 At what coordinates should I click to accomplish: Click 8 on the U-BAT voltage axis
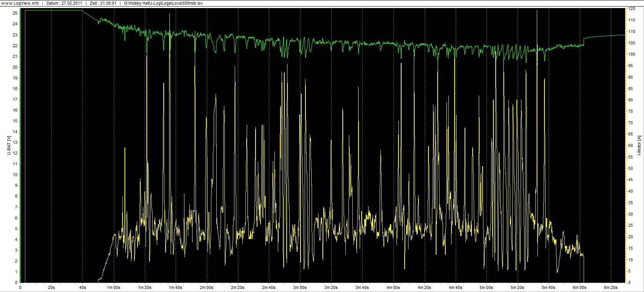pos(16,196)
